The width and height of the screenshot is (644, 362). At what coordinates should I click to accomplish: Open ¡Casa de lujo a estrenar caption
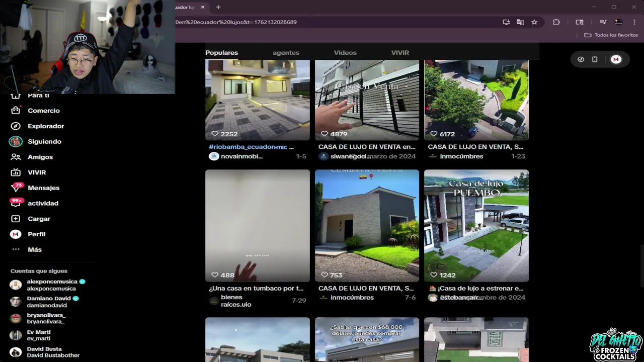(476, 288)
